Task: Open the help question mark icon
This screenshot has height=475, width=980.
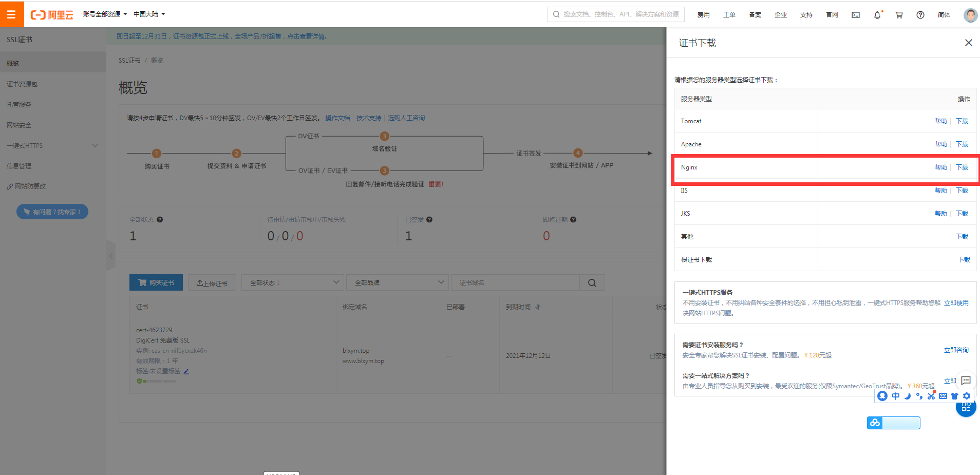Action: 920,15
